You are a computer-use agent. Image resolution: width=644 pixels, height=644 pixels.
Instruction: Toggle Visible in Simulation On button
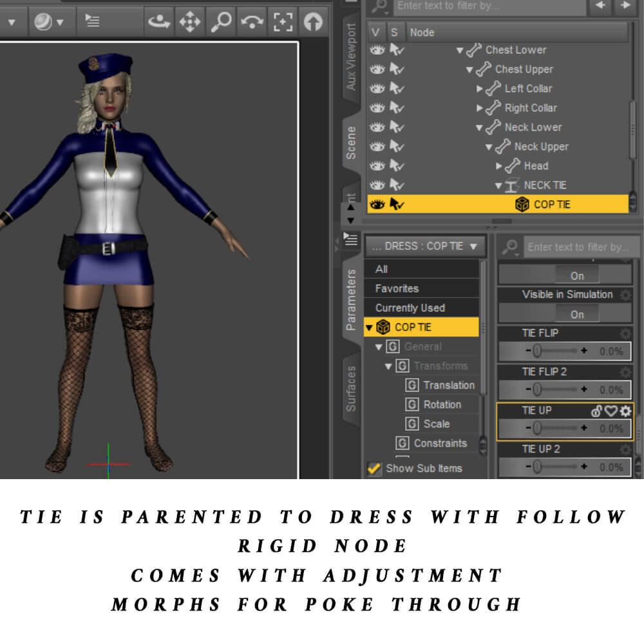576,314
